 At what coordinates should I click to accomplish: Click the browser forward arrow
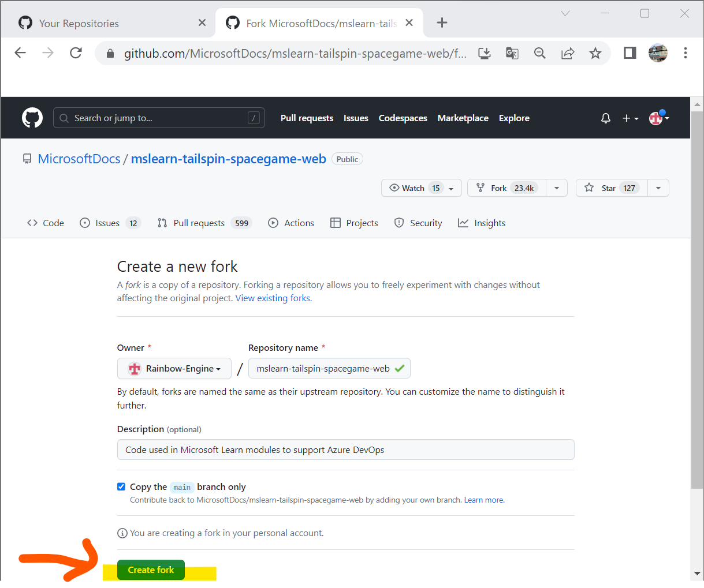click(48, 53)
